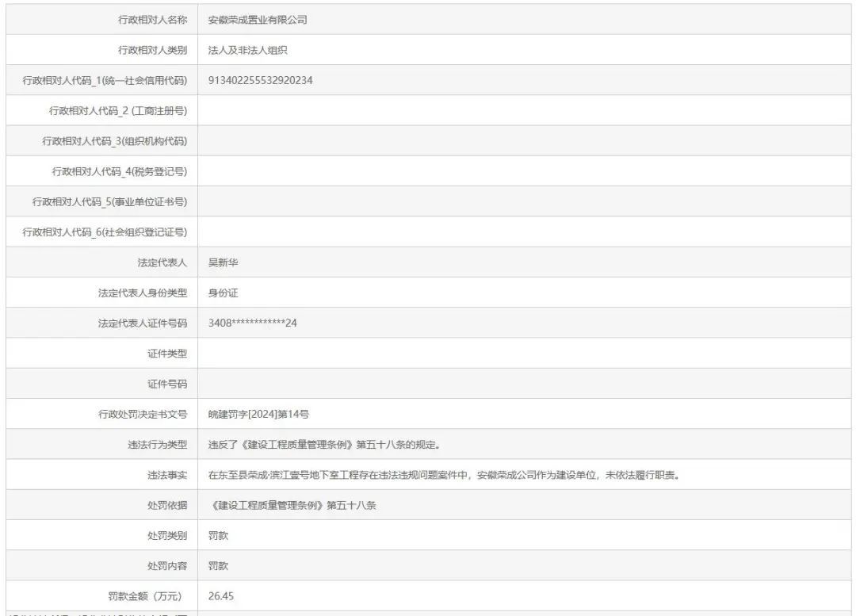856x616 pixels.
Task: Click label 行政相对人代码_4(税务登记号)
Action: (x=120, y=171)
